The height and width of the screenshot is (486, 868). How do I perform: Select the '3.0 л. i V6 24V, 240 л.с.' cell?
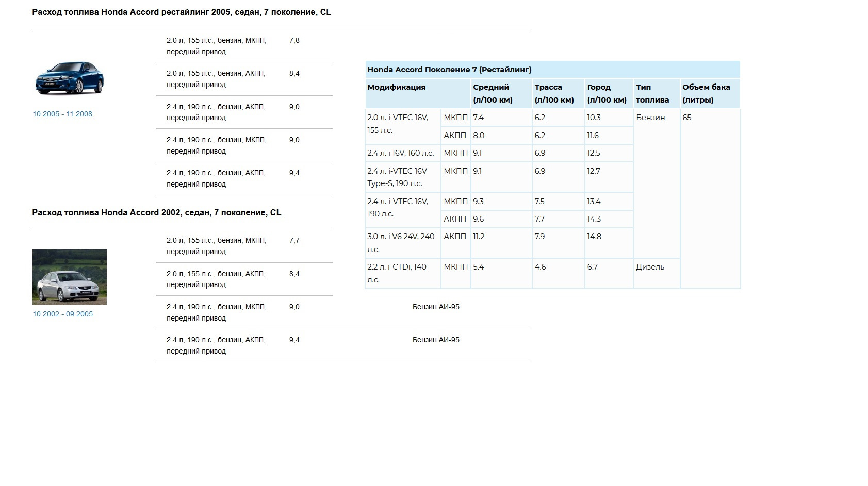point(403,243)
